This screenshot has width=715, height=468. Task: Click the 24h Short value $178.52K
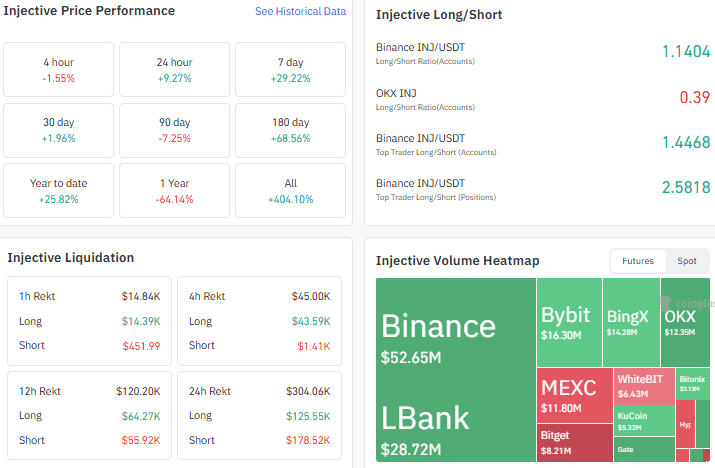[308, 441]
